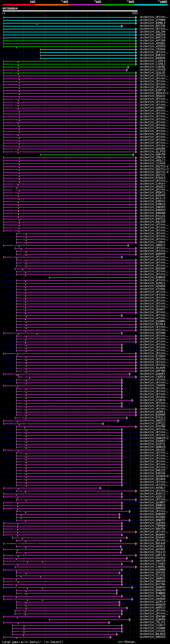Click the label UniRef100_A9SMY6
This screenshot has height=644, width=170.
pos(152,46)
